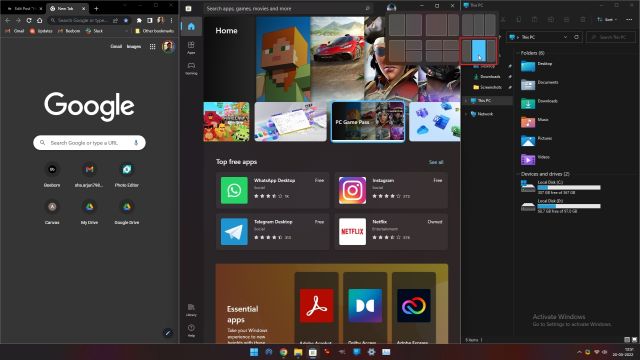Open Chrome's three-dot menu

tap(171, 20)
